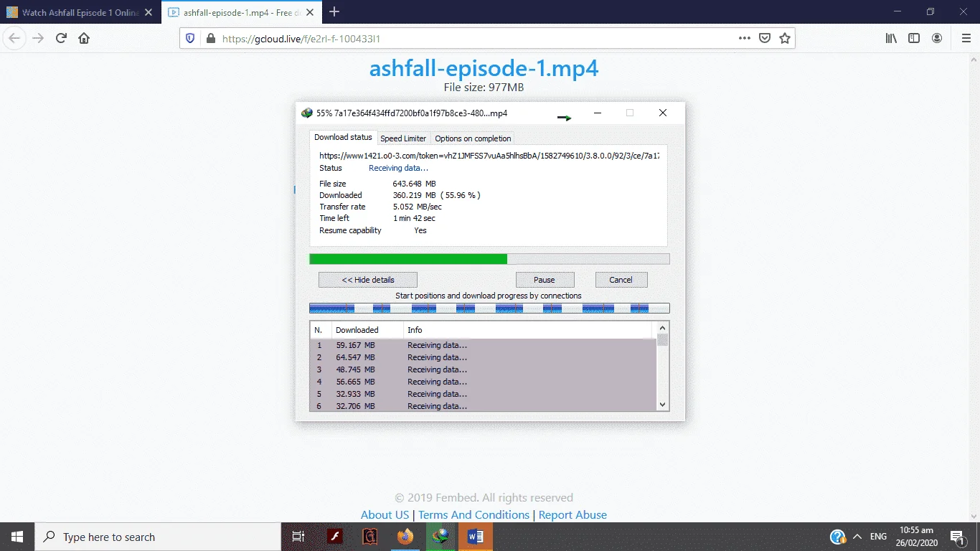View site security padlock information
The image size is (980, 551).
[x=209, y=39]
